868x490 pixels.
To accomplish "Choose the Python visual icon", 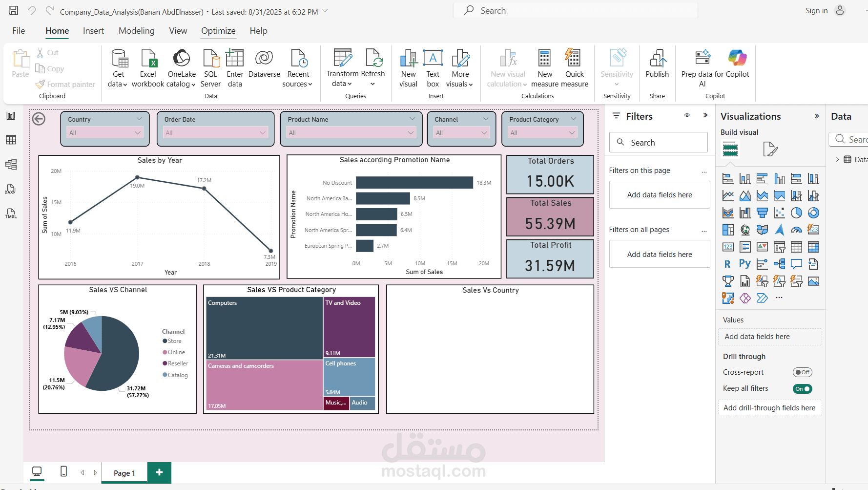I will [744, 263].
